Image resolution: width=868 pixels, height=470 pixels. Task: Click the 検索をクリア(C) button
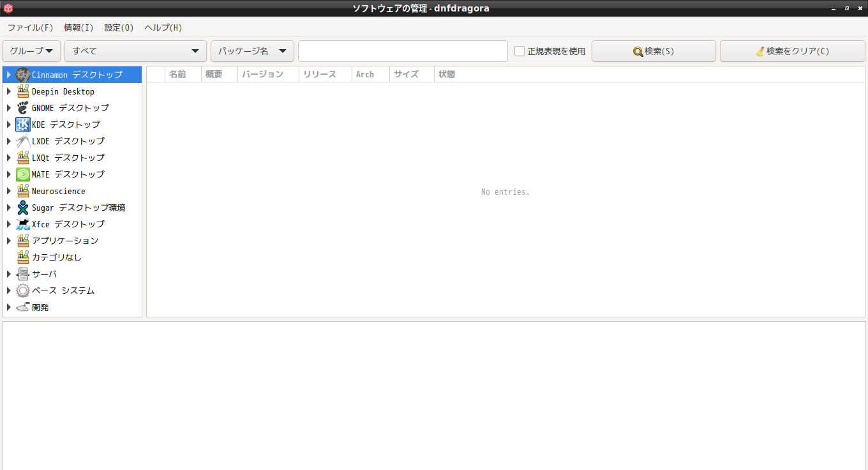click(792, 51)
